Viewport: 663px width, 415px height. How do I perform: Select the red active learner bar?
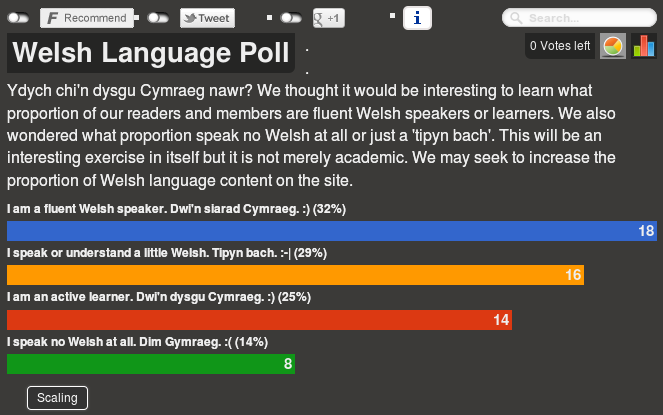tap(260, 320)
